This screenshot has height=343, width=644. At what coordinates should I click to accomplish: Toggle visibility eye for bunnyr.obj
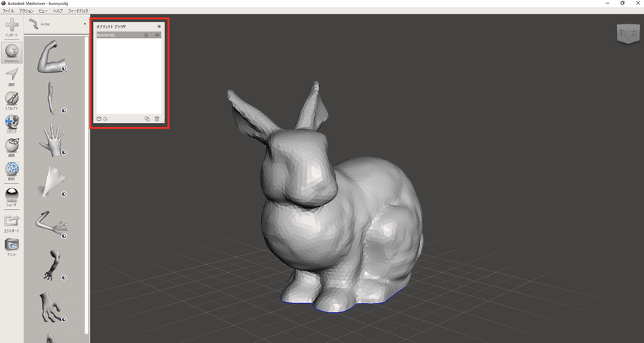click(x=157, y=34)
